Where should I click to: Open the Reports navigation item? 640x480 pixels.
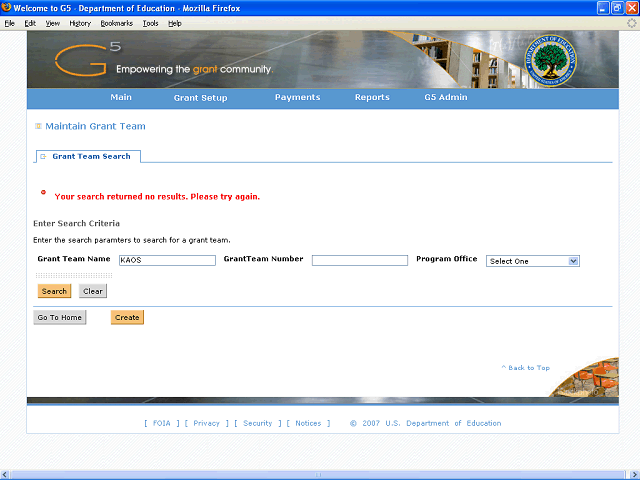pyautogui.click(x=372, y=97)
